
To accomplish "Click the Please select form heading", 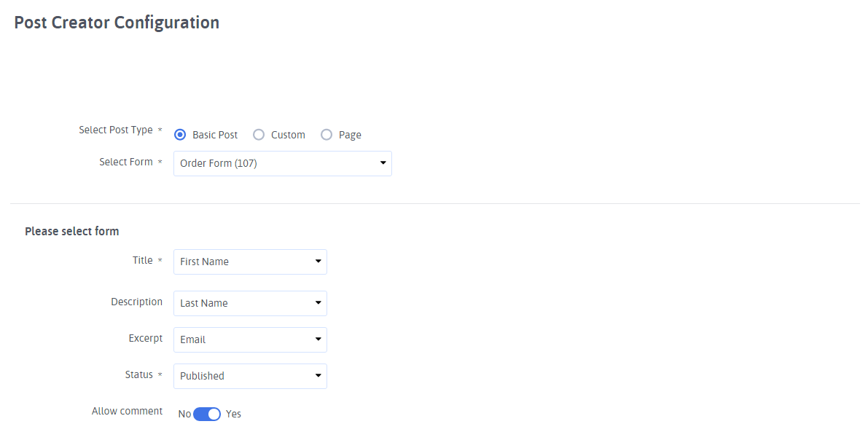I will pyautogui.click(x=72, y=231).
